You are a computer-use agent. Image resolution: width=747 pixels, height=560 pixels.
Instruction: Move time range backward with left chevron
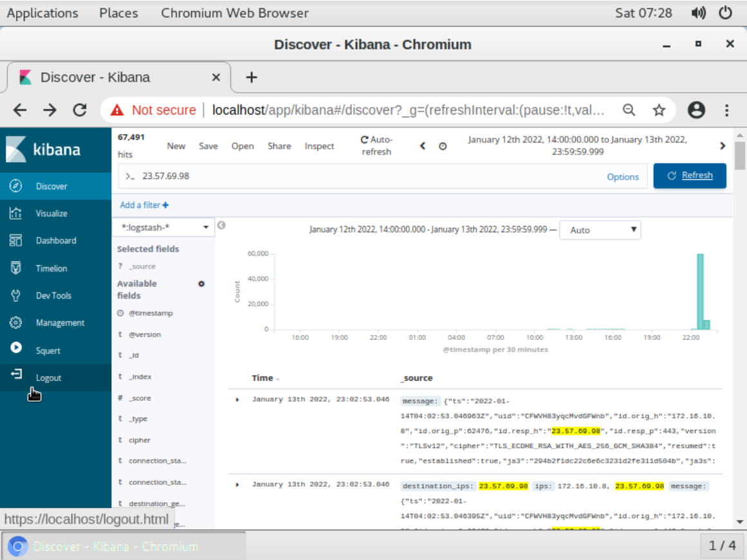[423, 146]
